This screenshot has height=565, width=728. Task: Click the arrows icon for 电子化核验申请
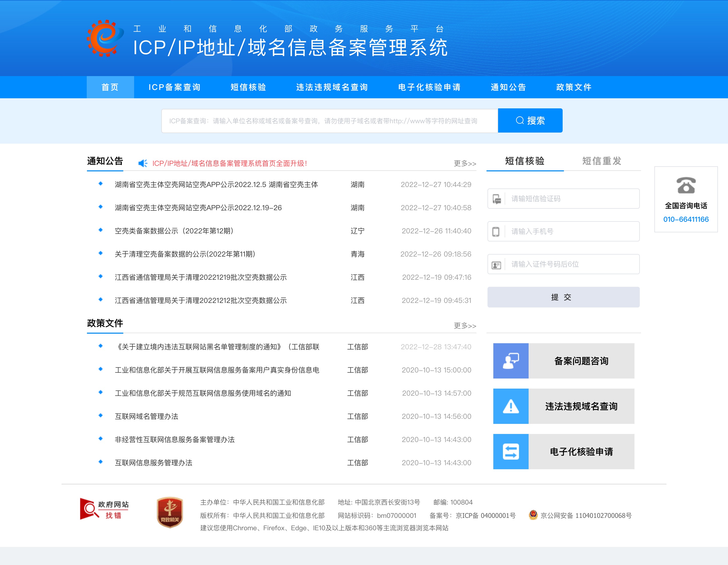(x=511, y=451)
